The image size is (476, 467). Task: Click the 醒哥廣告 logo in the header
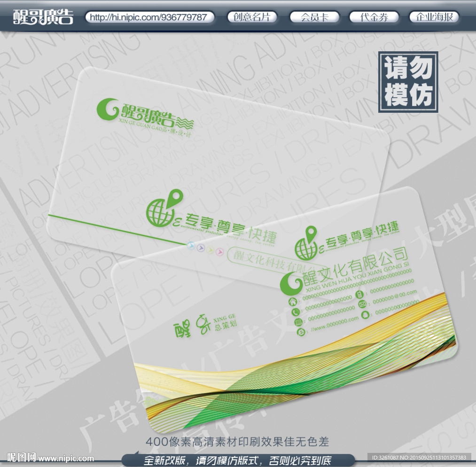[43, 17]
